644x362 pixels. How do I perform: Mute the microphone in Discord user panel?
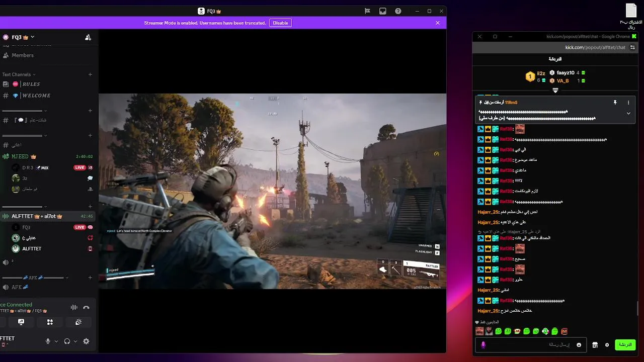click(48, 341)
